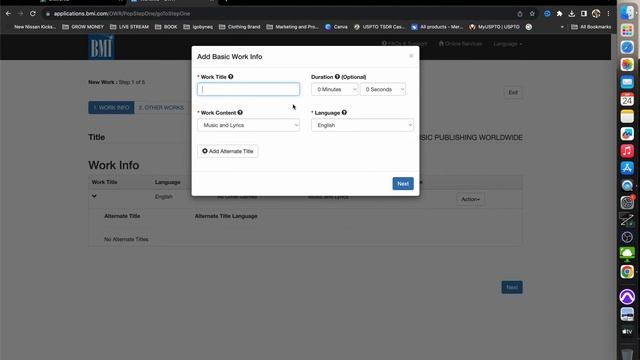Open the New Nissan Kicks bookmark
The width and height of the screenshot is (640, 360).
(35, 27)
